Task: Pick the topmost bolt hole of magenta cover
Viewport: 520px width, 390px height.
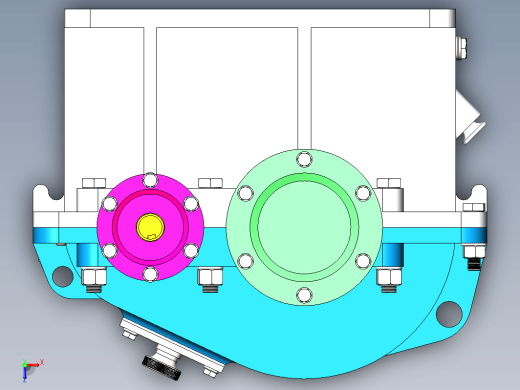Action: [150, 180]
